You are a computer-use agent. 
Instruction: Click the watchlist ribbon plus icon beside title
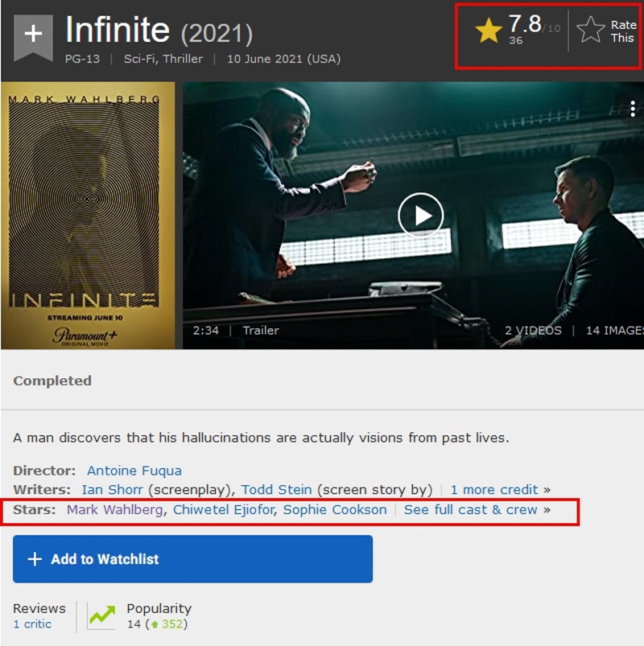click(x=33, y=38)
